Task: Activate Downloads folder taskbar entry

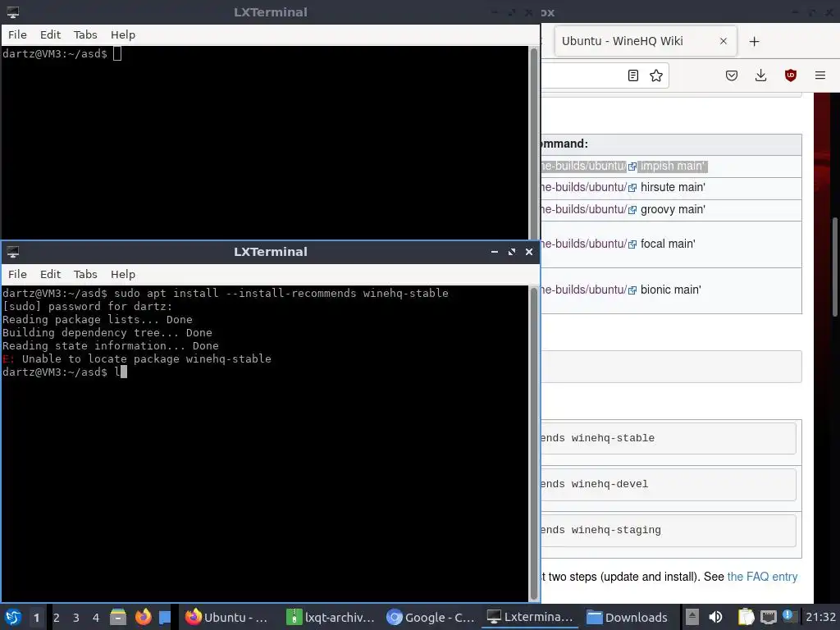Action: 628,617
